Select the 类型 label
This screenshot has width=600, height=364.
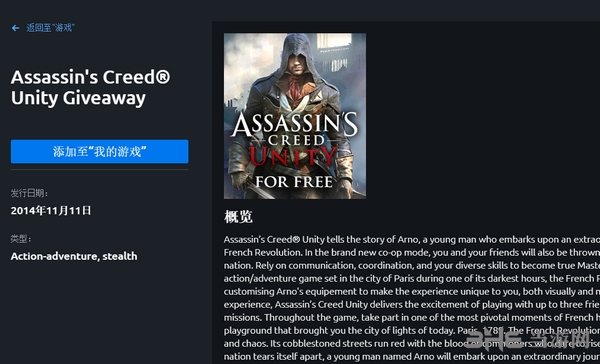pos(21,239)
